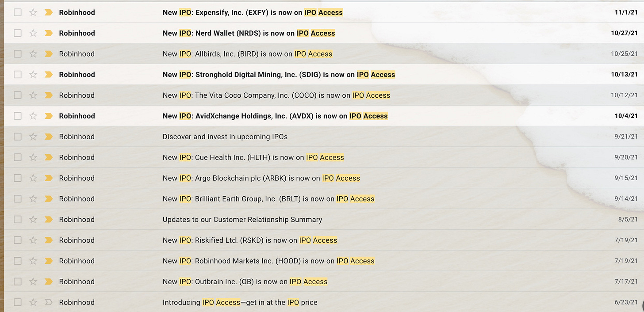Toggle importance marker on Vita Coco email
Viewport: 644px width, 312px height.
tap(49, 95)
